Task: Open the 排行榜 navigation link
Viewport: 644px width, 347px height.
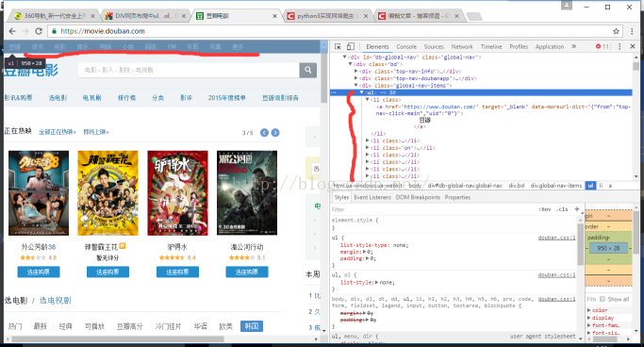Action: point(126,98)
